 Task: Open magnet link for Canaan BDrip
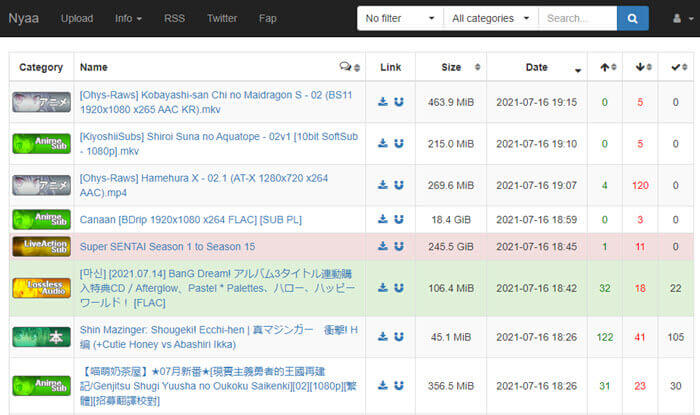pyautogui.click(x=399, y=219)
